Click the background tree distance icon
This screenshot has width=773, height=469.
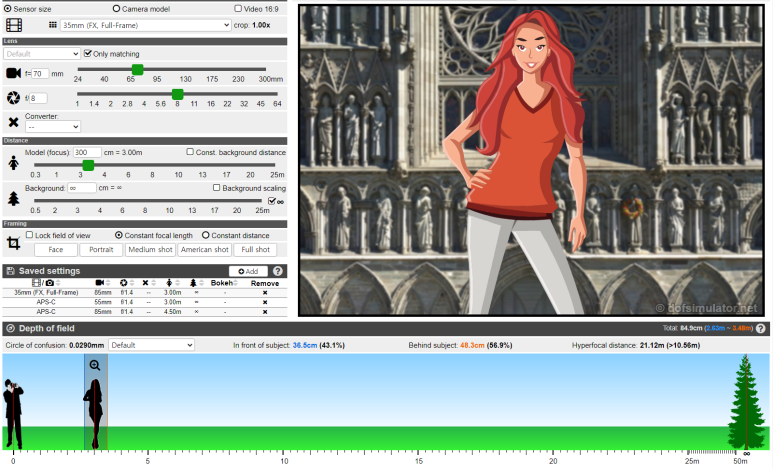(13, 198)
